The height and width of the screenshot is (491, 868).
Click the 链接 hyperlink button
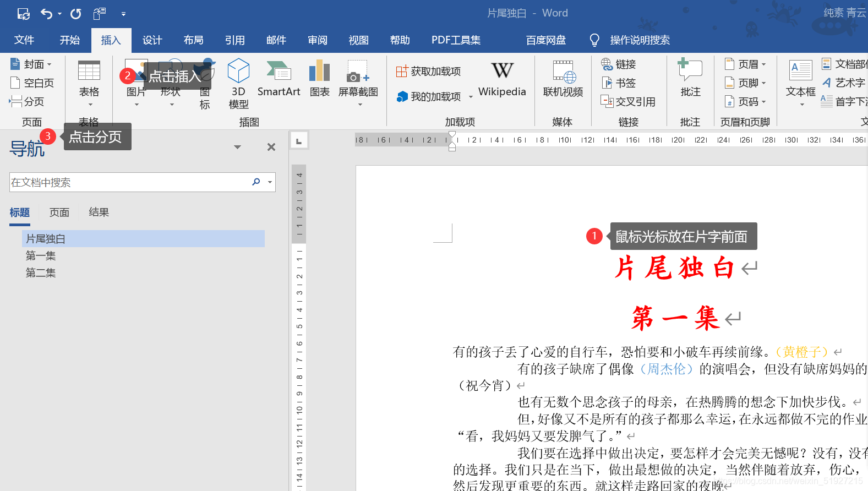coord(619,64)
